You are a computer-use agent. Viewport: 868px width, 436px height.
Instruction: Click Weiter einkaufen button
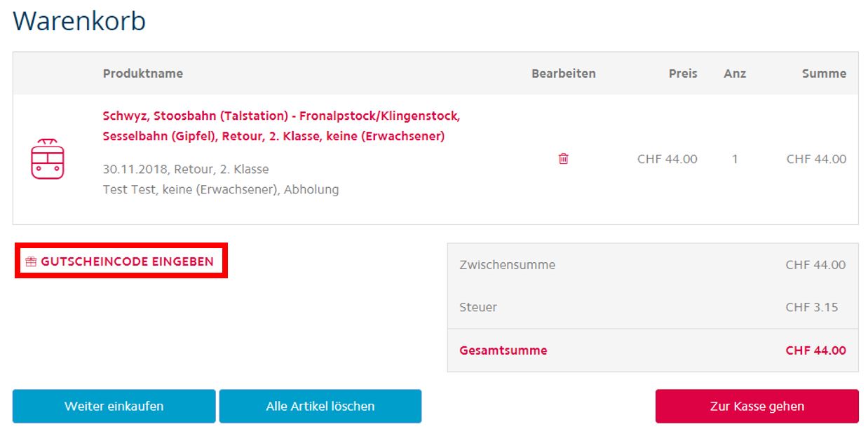[x=114, y=406]
